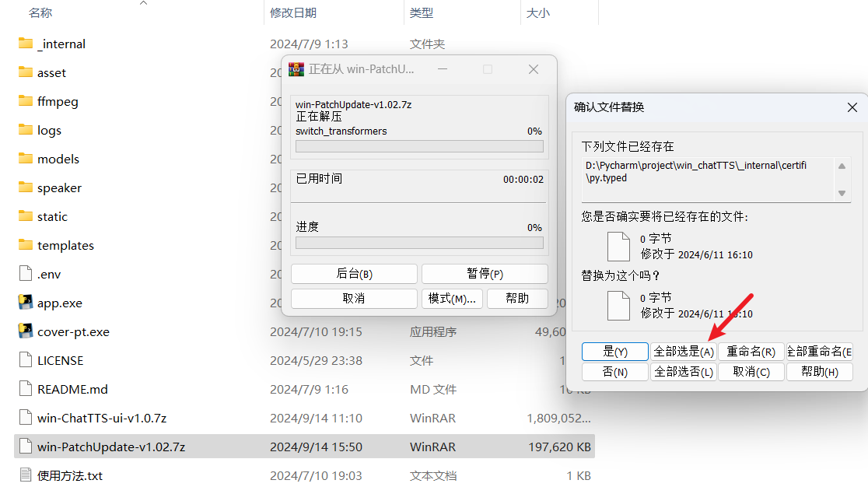Click 是(Y) to replace file
868x487 pixels.
coord(615,352)
